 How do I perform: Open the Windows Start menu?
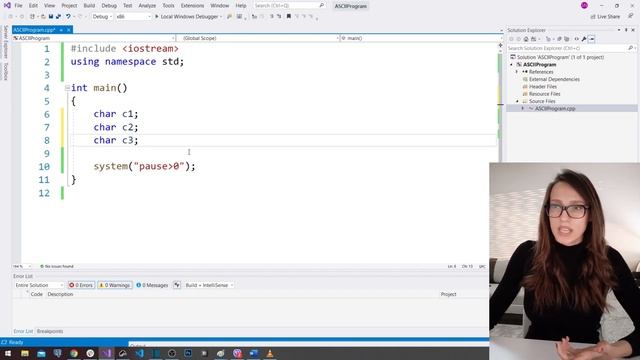tap(8, 353)
